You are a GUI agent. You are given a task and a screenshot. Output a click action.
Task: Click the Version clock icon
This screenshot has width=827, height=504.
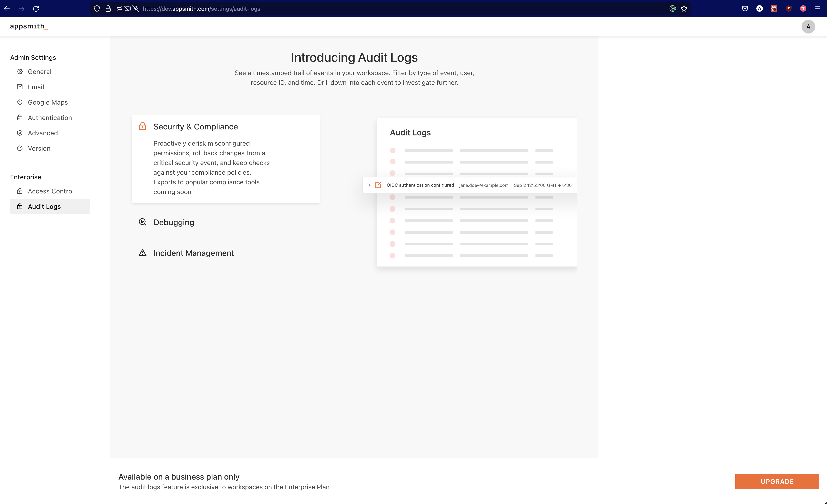pyautogui.click(x=20, y=148)
